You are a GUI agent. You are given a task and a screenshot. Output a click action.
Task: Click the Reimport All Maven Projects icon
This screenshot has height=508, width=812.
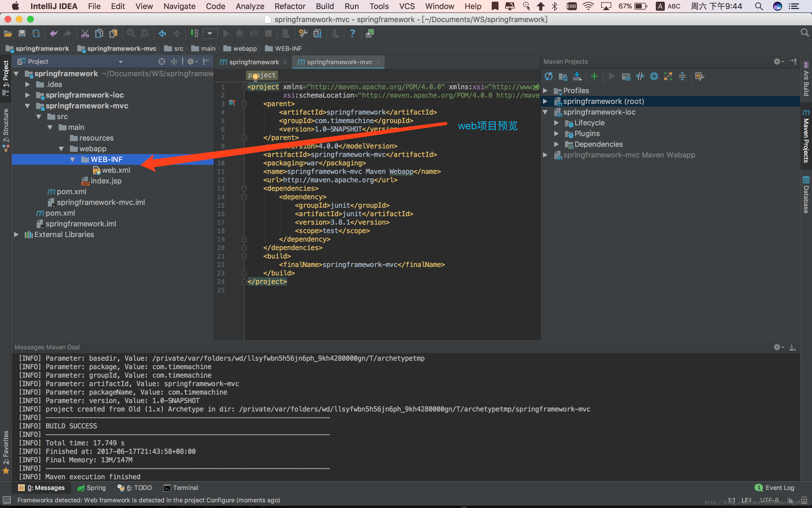[549, 76]
